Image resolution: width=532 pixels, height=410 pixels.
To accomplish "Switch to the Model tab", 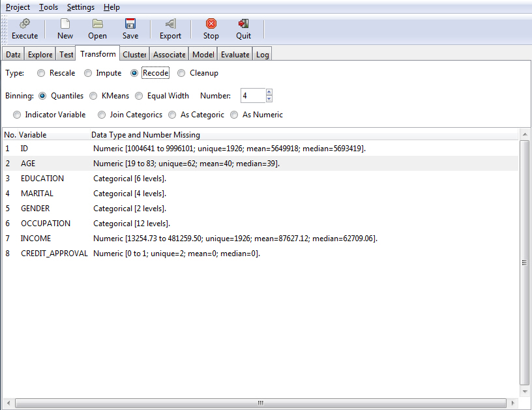I will click(x=203, y=54).
